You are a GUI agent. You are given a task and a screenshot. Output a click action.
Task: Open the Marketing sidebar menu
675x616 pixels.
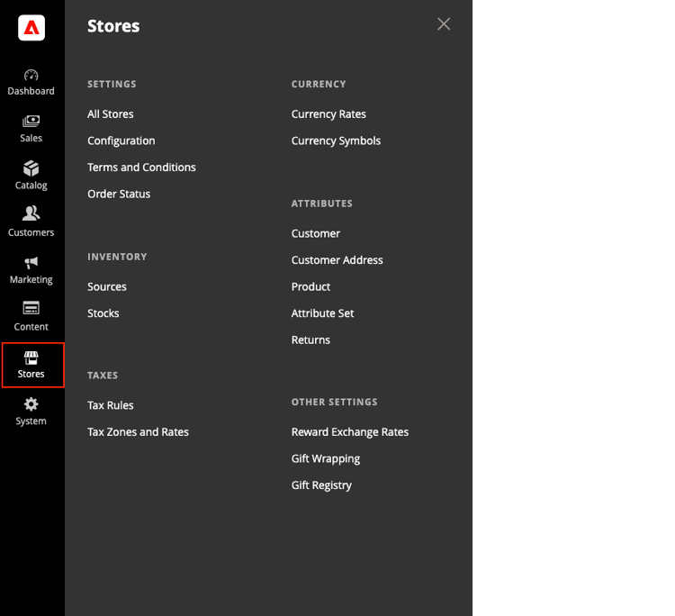pyautogui.click(x=31, y=270)
